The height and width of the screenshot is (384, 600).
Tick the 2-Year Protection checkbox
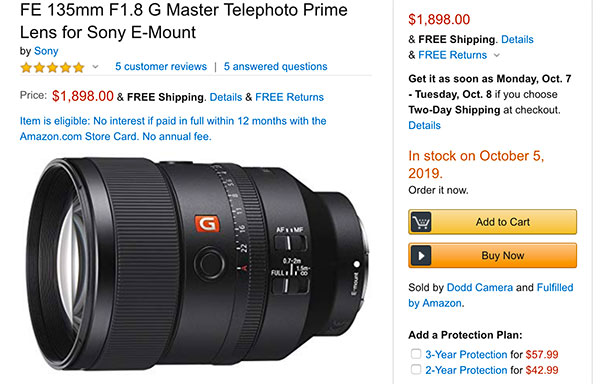(416, 369)
